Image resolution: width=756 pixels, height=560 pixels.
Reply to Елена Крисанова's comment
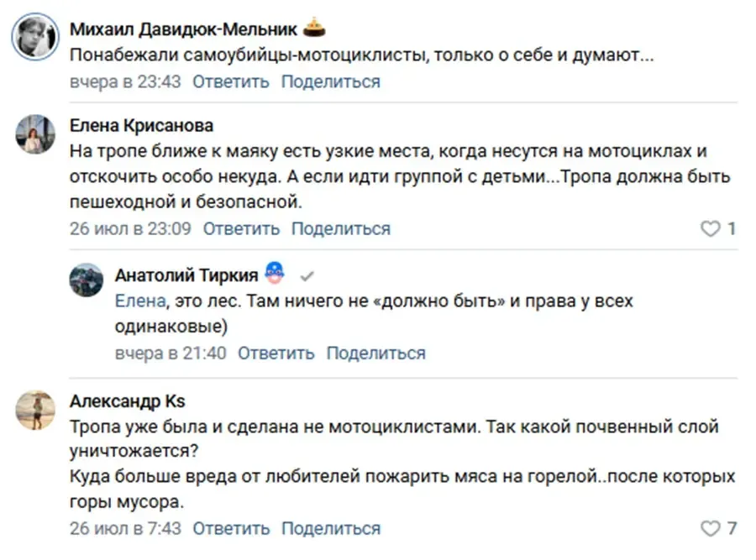[241, 228]
